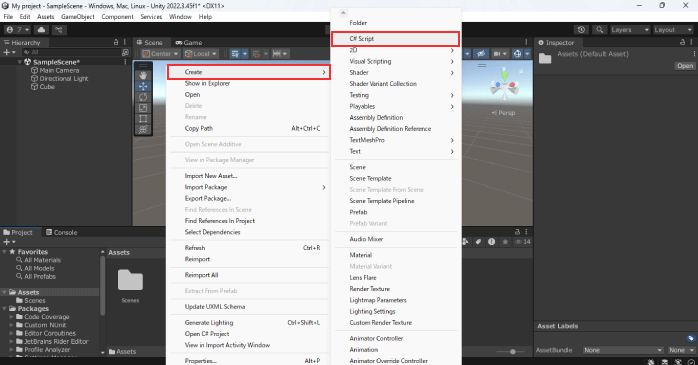Toggle Persp projection label
This screenshot has width=698, height=365.
click(x=503, y=113)
